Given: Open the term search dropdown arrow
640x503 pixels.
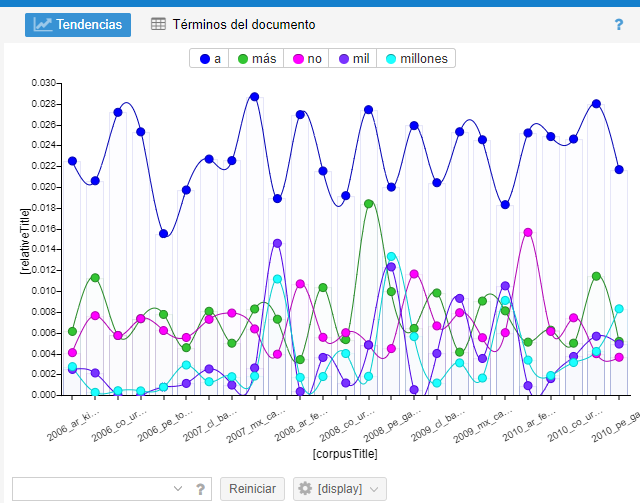Looking at the screenshot, I should point(178,489).
